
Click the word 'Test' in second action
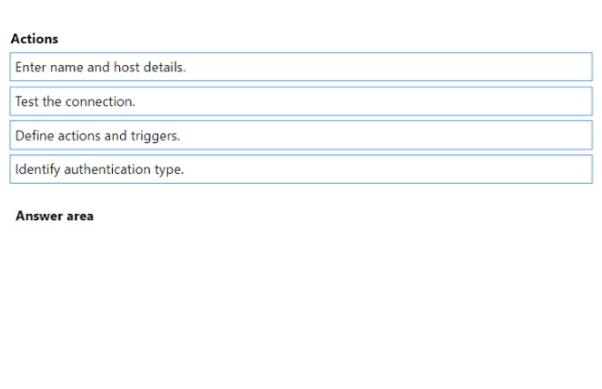[27, 101]
